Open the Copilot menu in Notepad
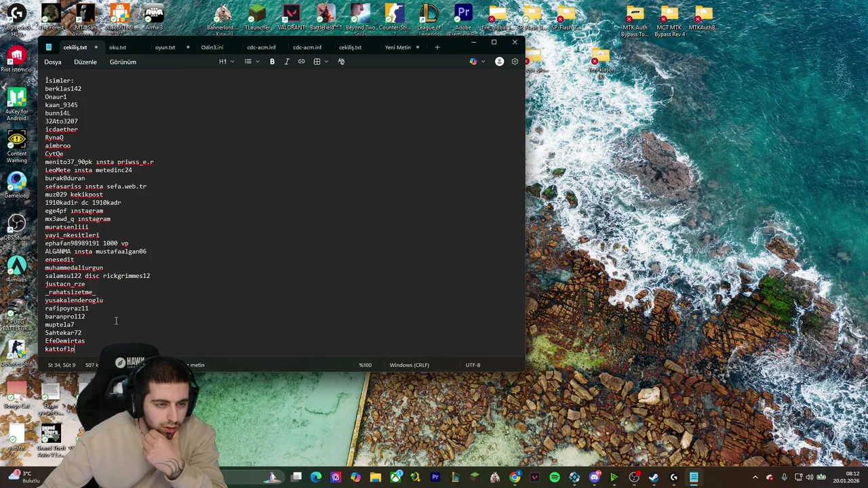868x488 pixels. [x=477, y=62]
